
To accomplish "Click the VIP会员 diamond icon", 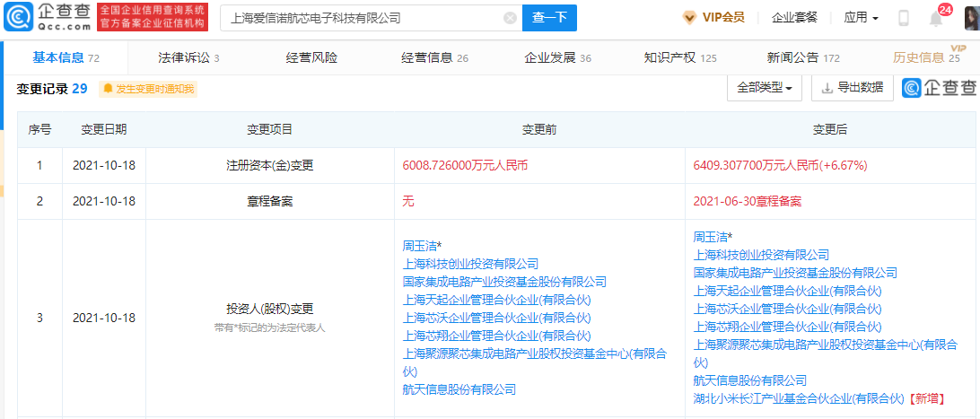I will coord(689,17).
